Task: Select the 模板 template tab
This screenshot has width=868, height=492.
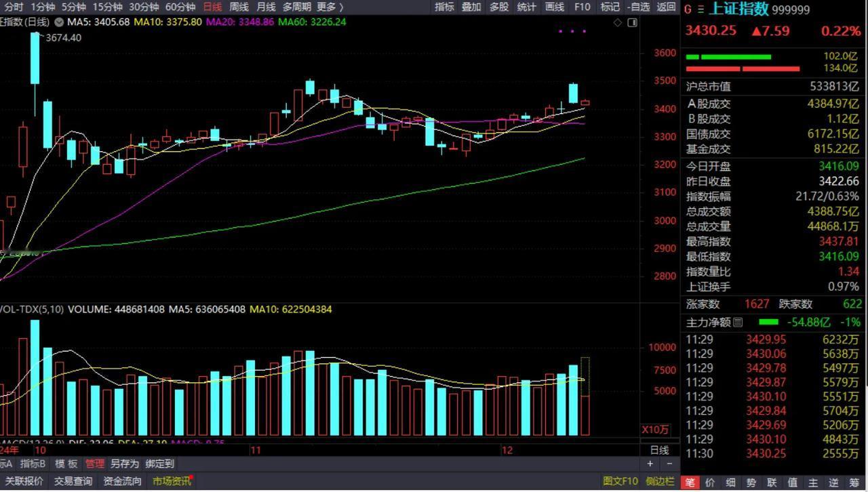Action: pos(66,464)
